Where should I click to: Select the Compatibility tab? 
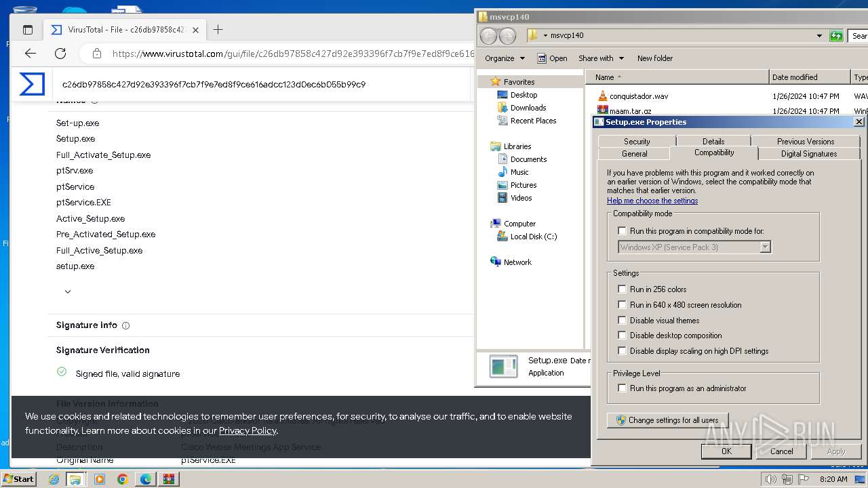[x=714, y=152]
